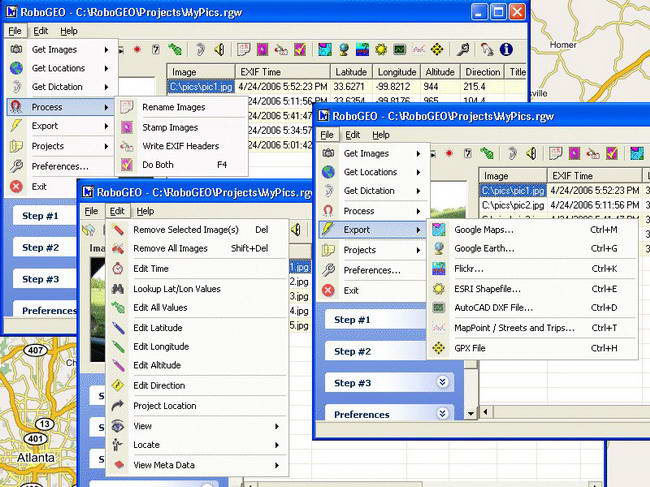Select AutoCAD DXF File... in Export submenu
The width and height of the screenshot is (650, 487).
pos(532,308)
